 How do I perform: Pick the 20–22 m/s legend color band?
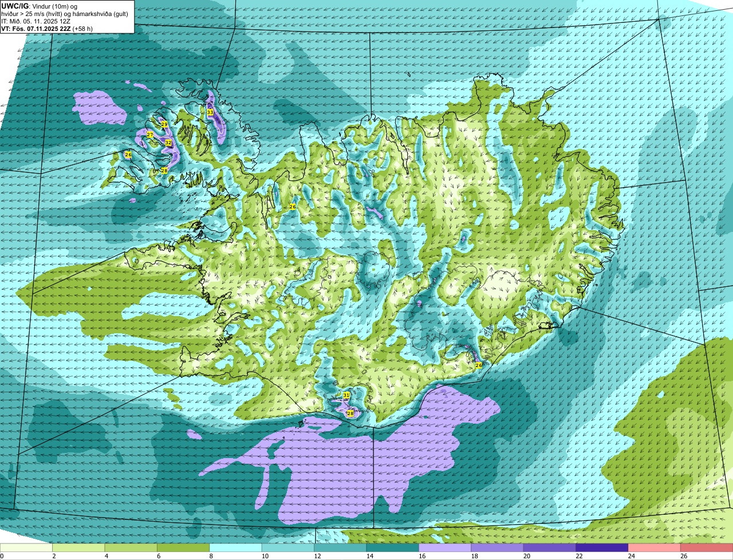point(549,548)
